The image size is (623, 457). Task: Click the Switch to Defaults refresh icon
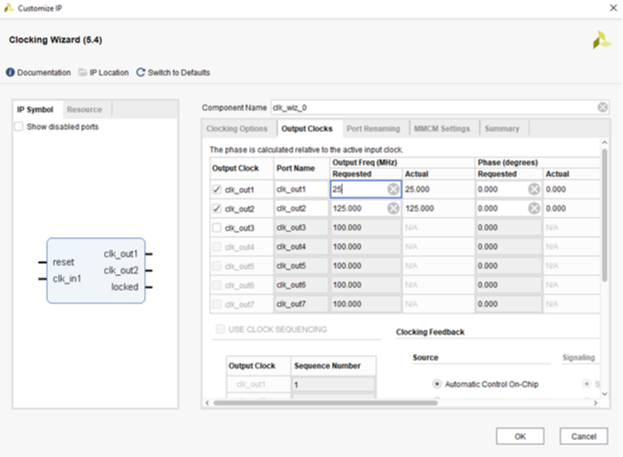[x=141, y=72]
